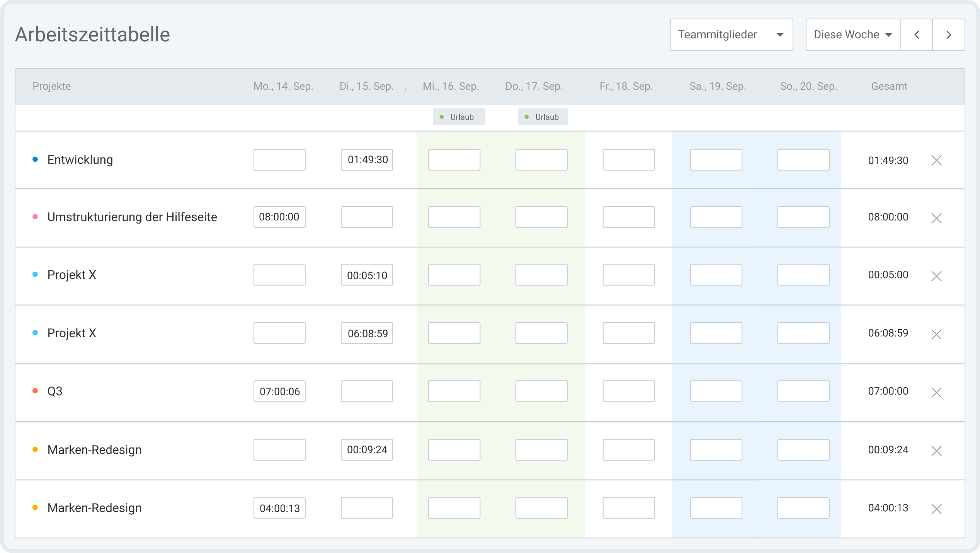Screen dimensions: 980x553
Task: Select the Urlaub badge under Mi., 16. Sep.
Action: (459, 116)
